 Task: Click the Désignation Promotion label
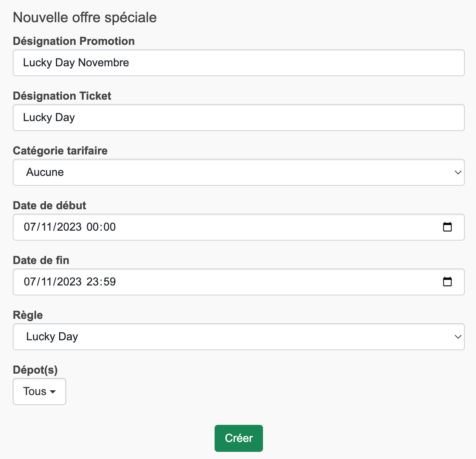[74, 41]
